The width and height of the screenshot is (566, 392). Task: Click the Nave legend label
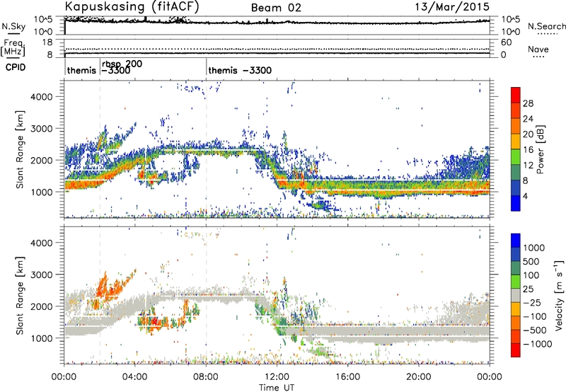(x=538, y=49)
